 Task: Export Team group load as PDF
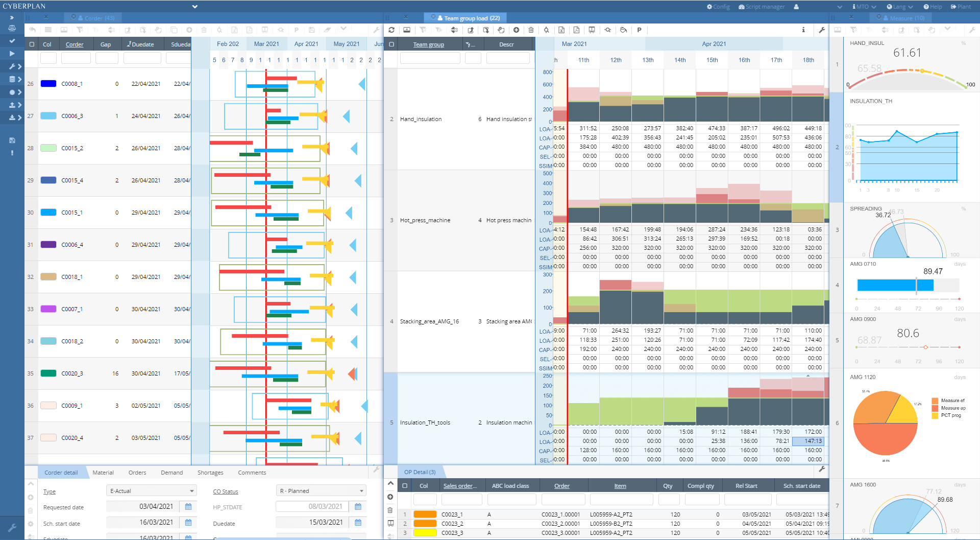577,30
